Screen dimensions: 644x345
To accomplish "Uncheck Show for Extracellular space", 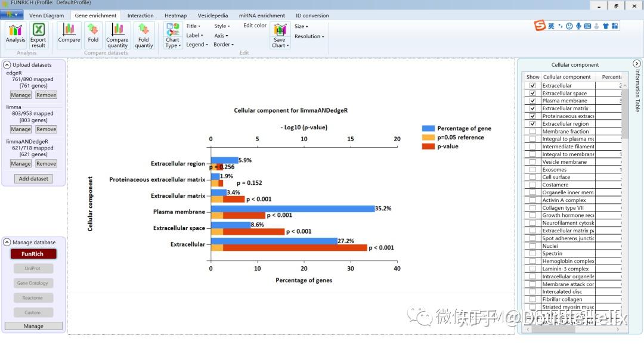I will (532, 93).
